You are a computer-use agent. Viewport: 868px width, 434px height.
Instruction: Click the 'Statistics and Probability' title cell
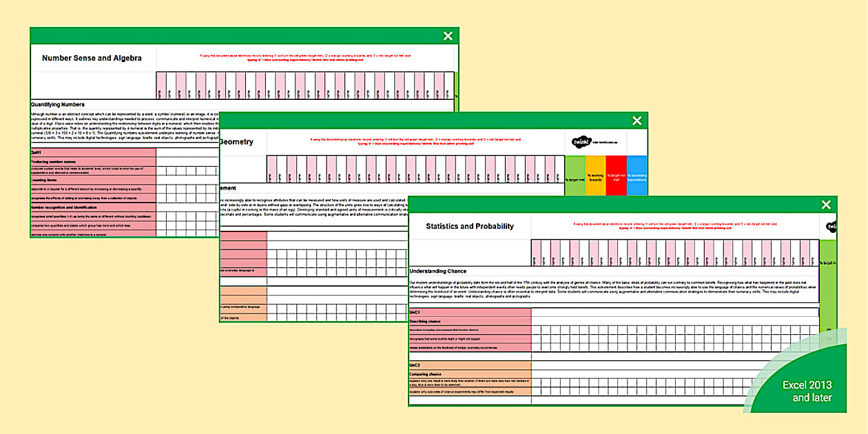coord(469,226)
